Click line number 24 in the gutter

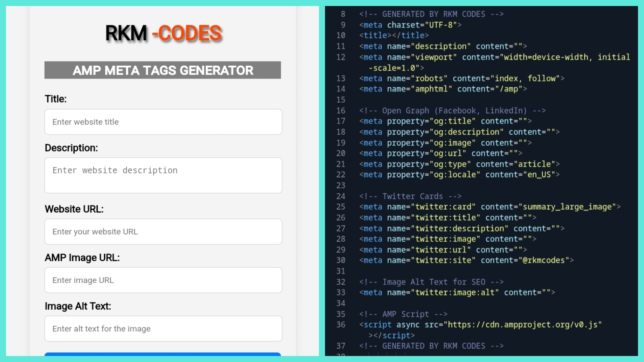tap(341, 196)
